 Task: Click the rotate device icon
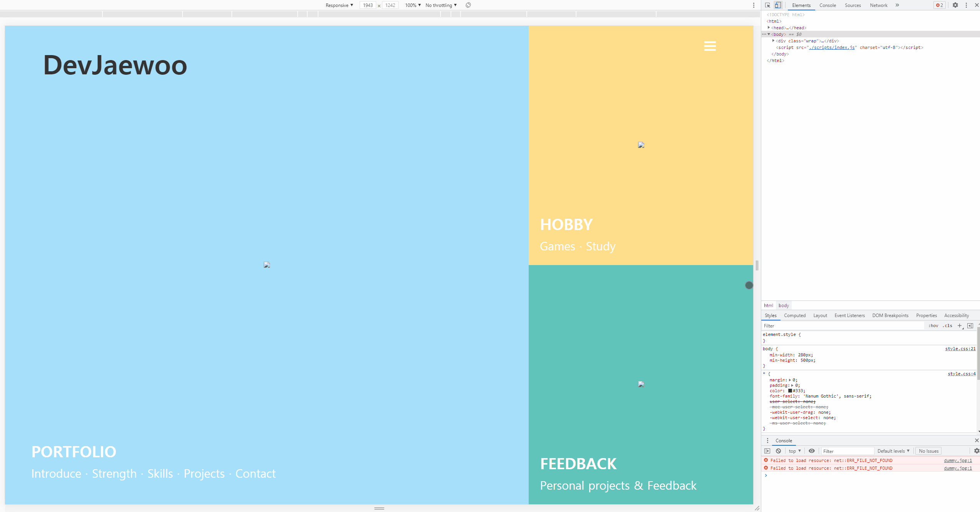coord(468,5)
